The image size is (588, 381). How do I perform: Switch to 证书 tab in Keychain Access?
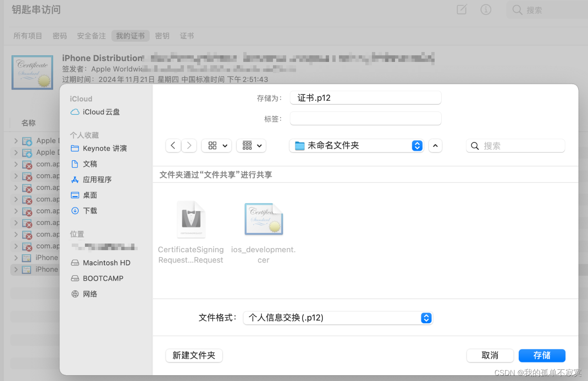click(x=187, y=36)
